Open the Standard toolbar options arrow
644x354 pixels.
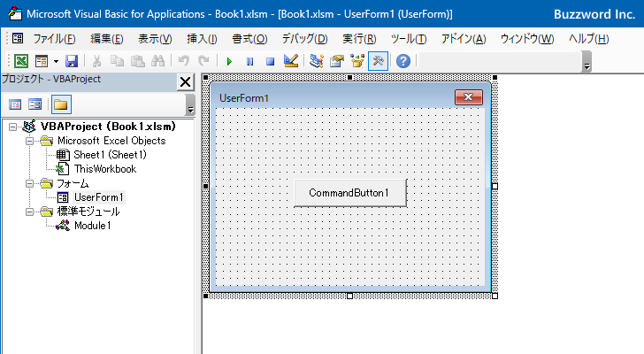click(x=586, y=62)
